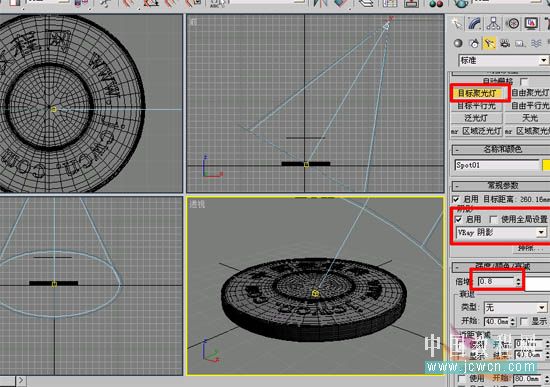The width and height of the screenshot is (550, 387).
Task: Click the 泛光灯 button
Action: (x=477, y=118)
